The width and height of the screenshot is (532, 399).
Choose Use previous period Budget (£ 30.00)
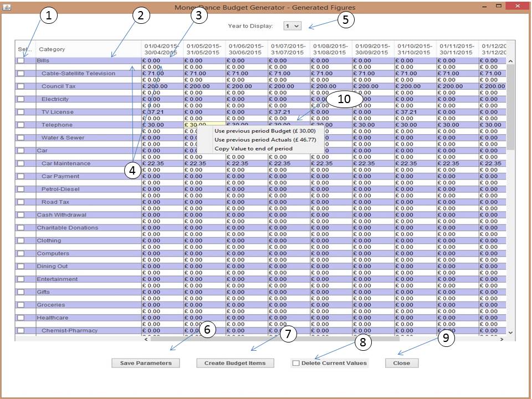pyautogui.click(x=265, y=131)
